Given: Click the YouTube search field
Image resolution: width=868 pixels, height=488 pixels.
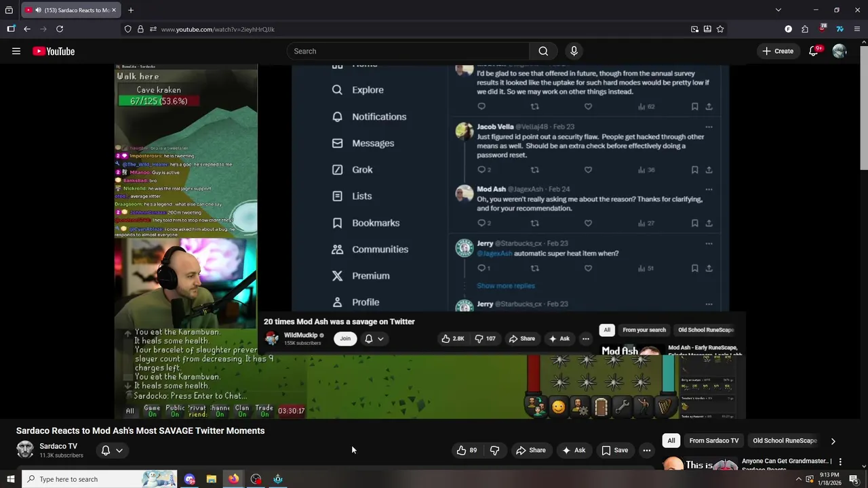Looking at the screenshot, I should 408,51.
